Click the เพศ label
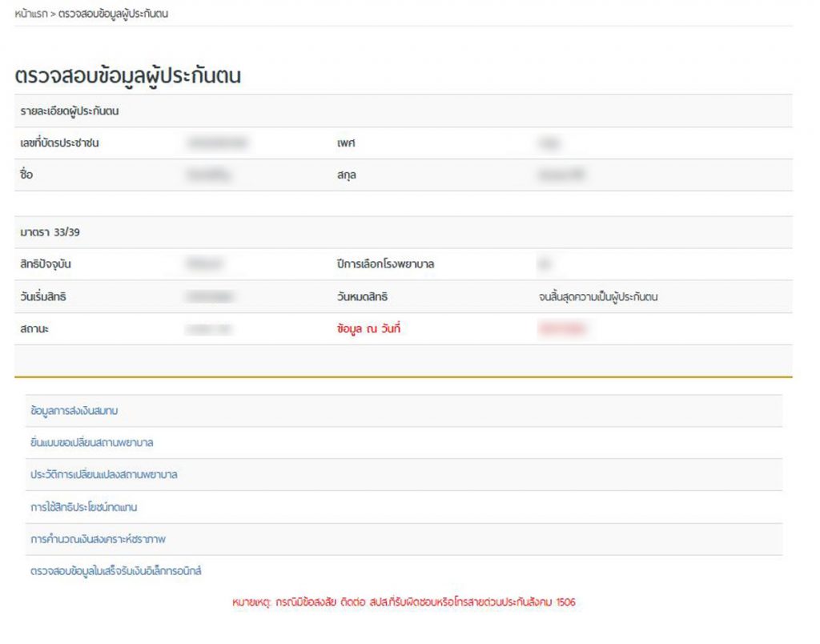Image resolution: width=820 pixels, height=644 pixels. [x=346, y=143]
